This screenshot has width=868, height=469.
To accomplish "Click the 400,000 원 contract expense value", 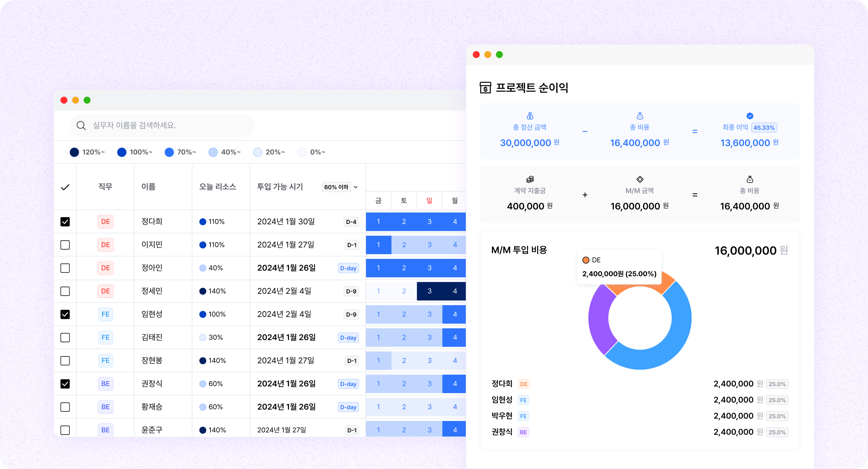I will point(530,206).
